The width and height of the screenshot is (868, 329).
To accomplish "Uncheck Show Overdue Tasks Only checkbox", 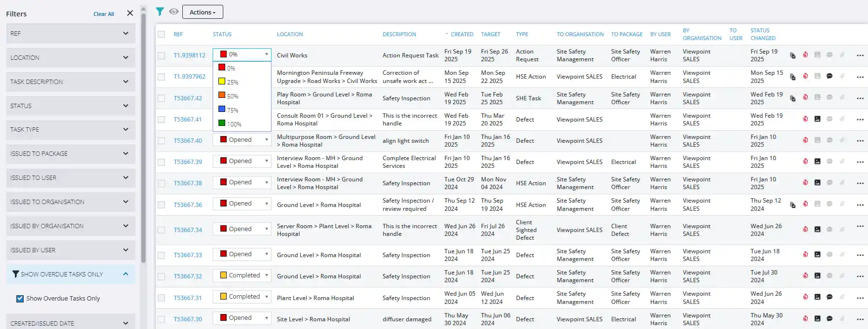I will pos(20,299).
